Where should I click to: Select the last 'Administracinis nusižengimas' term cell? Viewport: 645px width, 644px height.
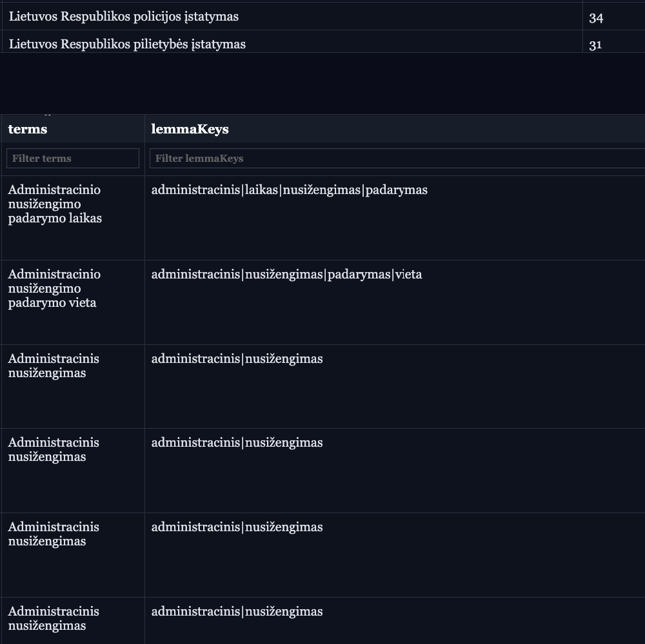[x=54, y=618]
